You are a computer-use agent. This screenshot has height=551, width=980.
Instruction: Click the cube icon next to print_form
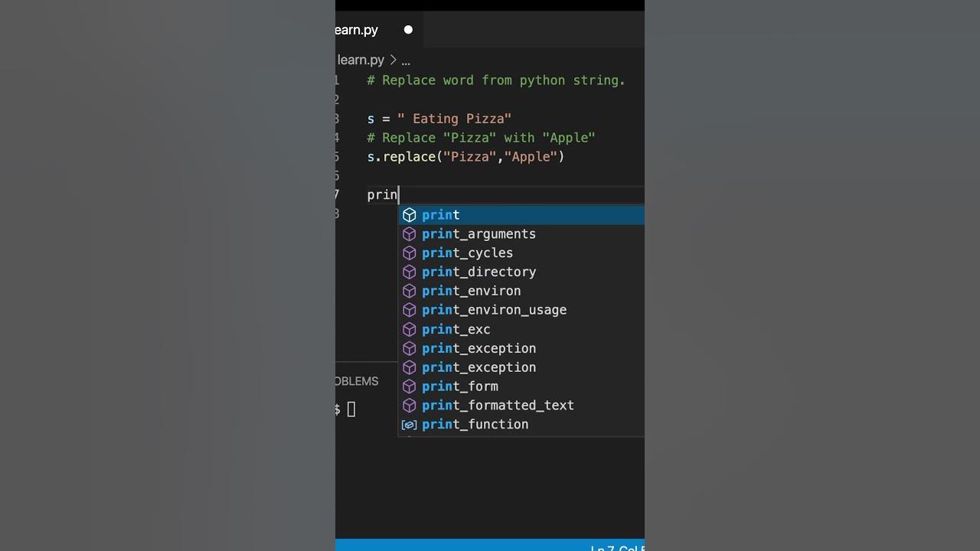[x=410, y=386]
